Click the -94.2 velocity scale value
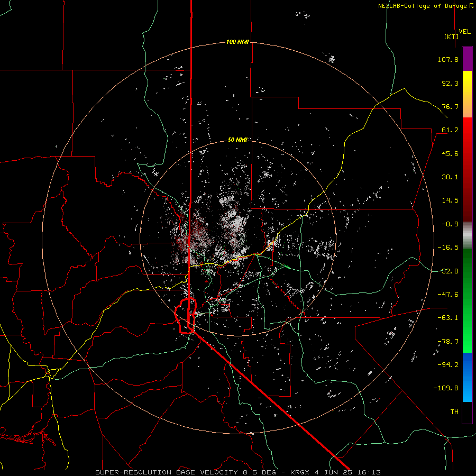Screen dimensions: 476x476 click(x=448, y=364)
